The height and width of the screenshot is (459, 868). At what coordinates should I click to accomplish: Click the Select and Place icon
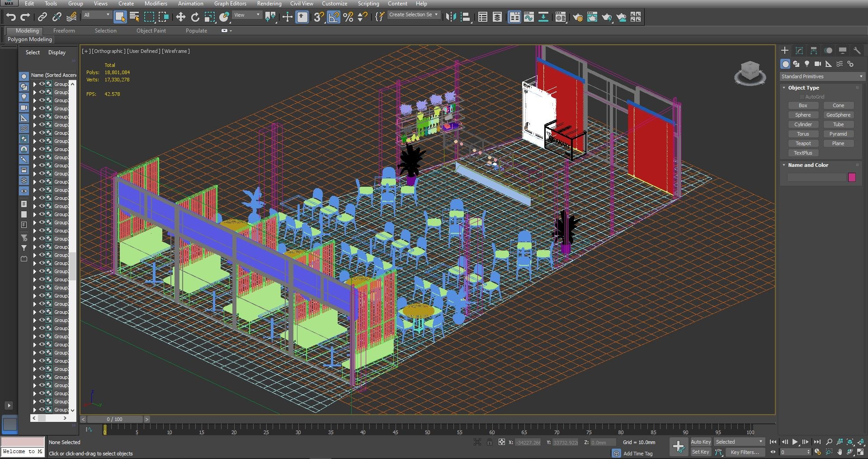coord(224,17)
